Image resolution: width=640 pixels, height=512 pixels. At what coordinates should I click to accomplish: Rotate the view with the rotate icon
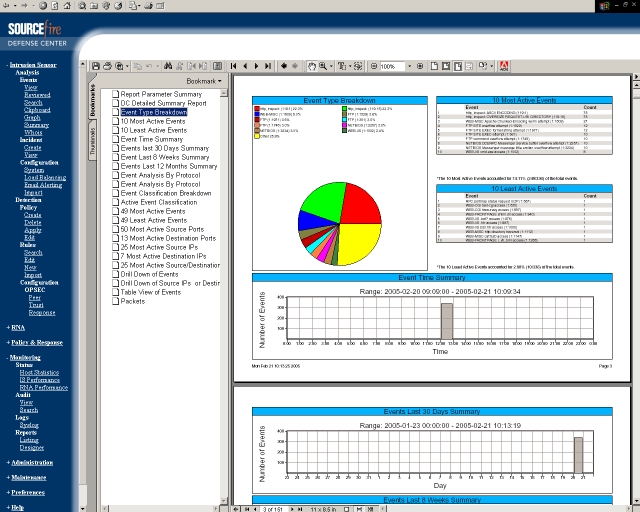click(482, 66)
